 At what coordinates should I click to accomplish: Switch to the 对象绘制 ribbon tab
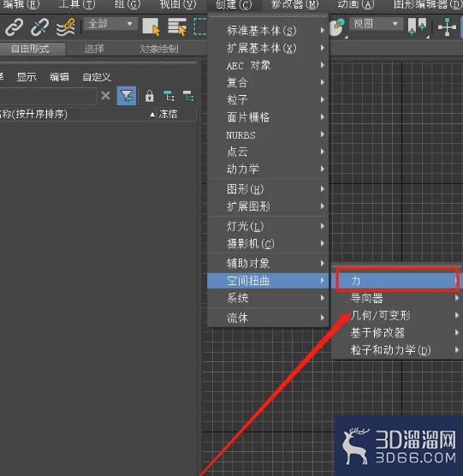(x=159, y=49)
